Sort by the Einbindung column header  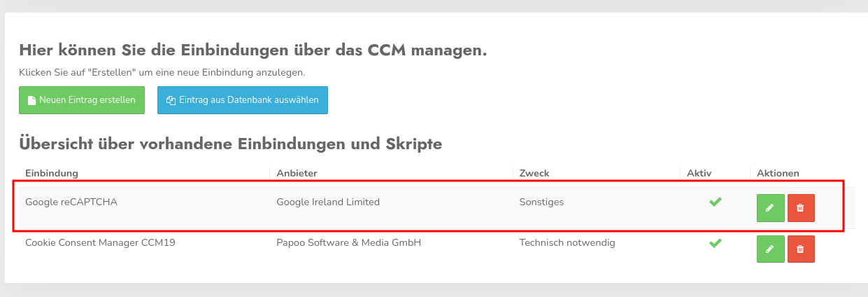[x=52, y=173]
